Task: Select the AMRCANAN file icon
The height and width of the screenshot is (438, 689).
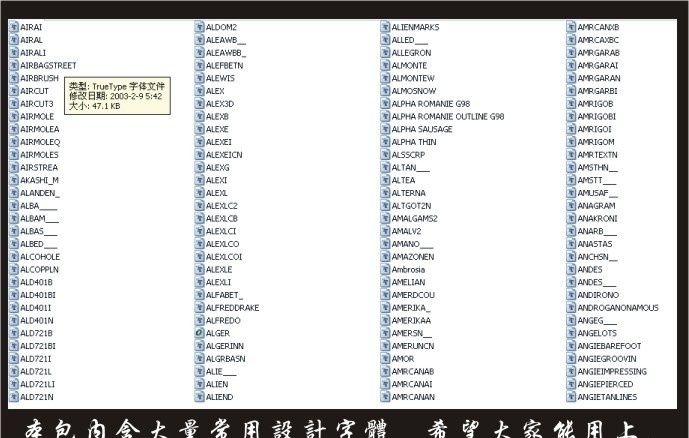Action: click(385, 396)
